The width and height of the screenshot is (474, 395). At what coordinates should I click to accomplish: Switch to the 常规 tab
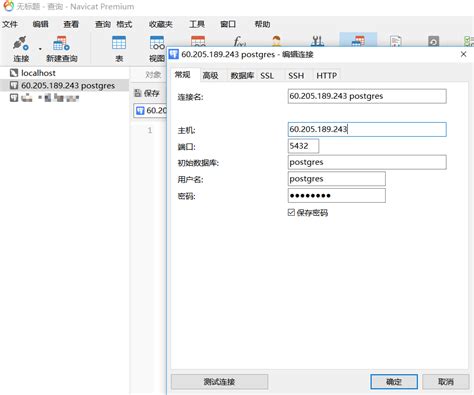(183, 75)
